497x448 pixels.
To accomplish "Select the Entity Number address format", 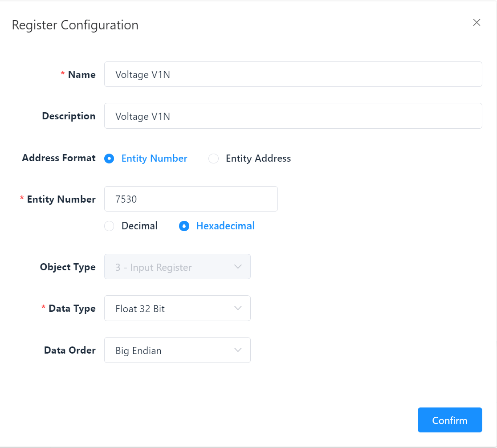I will pos(109,159).
